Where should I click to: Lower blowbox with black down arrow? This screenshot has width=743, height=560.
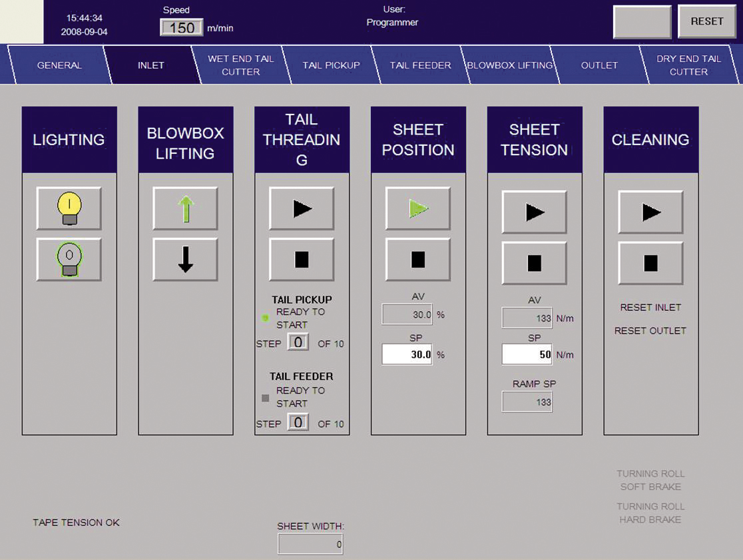(x=185, y=260)
